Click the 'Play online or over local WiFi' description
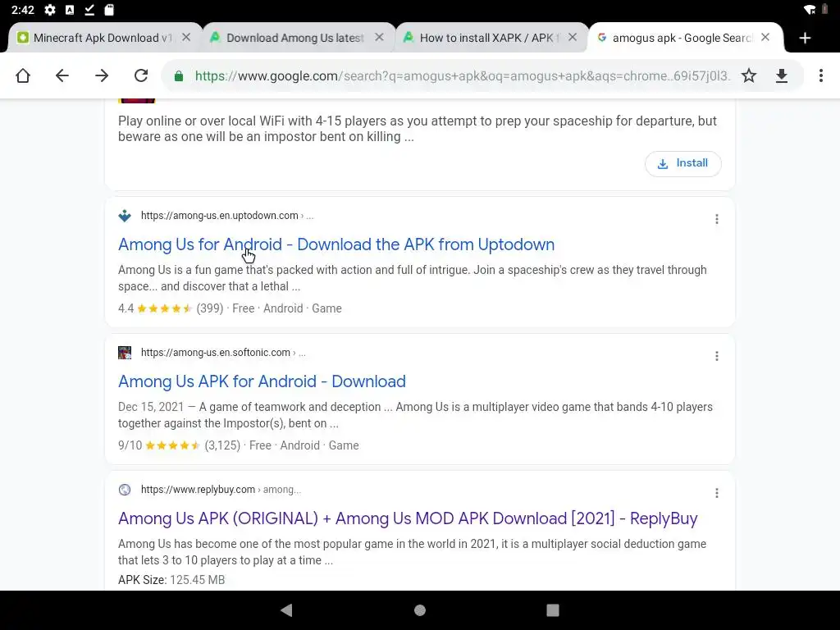The image size is (840, 630). click(x=418, y=129)
